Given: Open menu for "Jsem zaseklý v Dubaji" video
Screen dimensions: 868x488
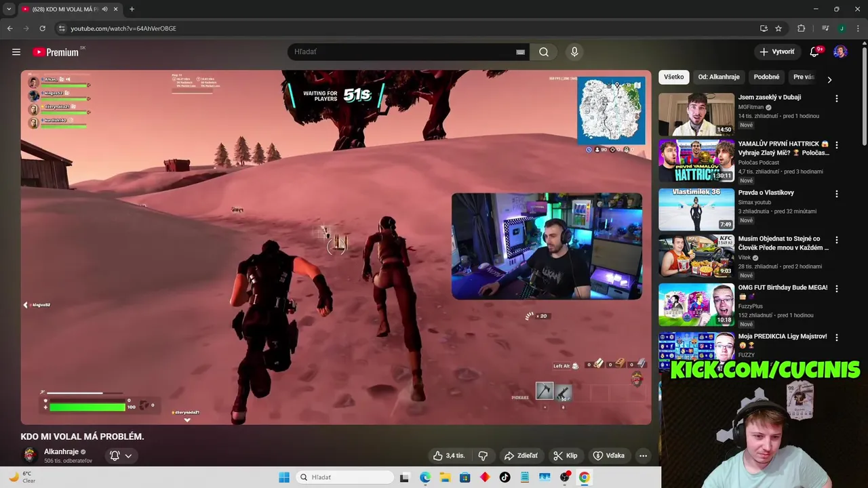Looking at the screenshot, I should click(836, 99).
